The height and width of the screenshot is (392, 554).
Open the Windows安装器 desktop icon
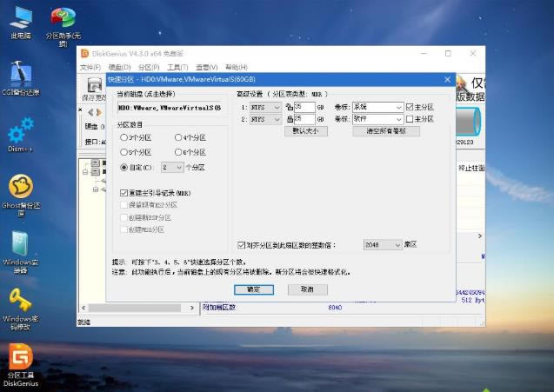pos(21,252)
